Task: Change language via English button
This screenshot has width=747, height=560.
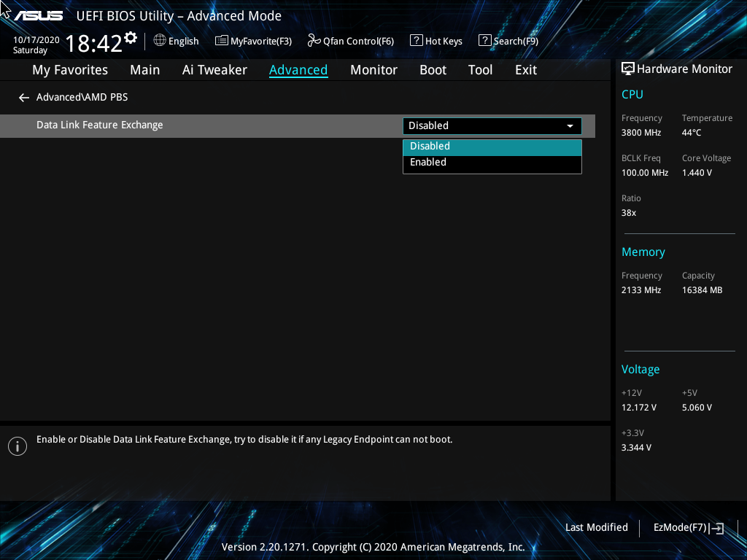Action: click(x=177, y=41)
